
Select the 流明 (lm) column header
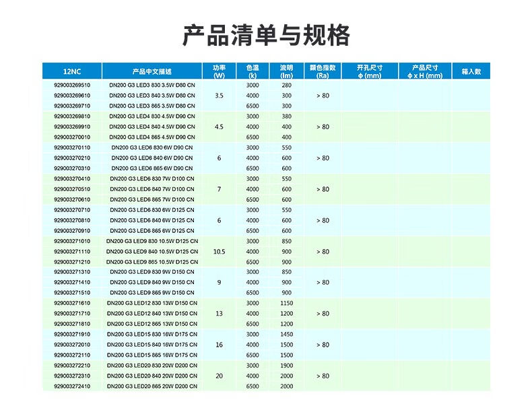click(x=286, y=71)
